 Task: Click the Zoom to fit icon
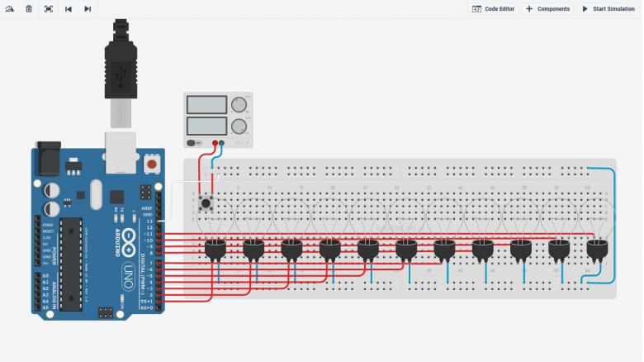[x=49, y=8]
